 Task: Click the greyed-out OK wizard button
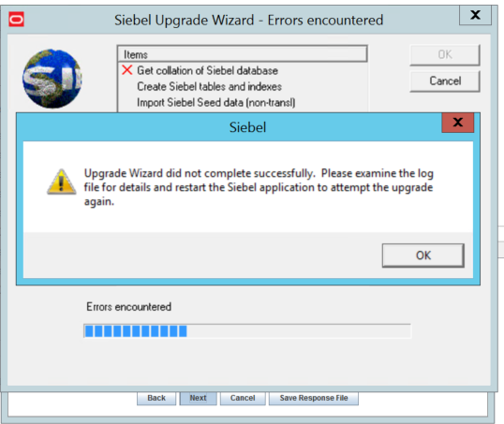[445, 54]
